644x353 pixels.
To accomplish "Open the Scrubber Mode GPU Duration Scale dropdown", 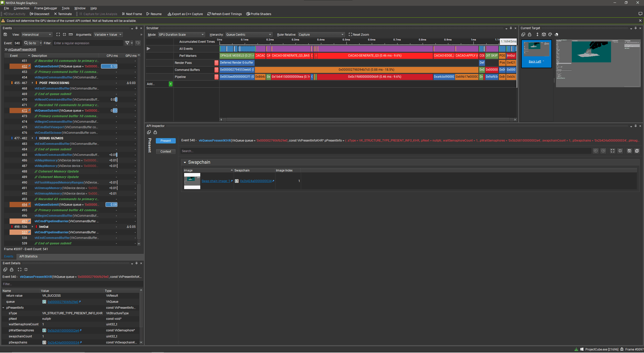I will (181, 35).
